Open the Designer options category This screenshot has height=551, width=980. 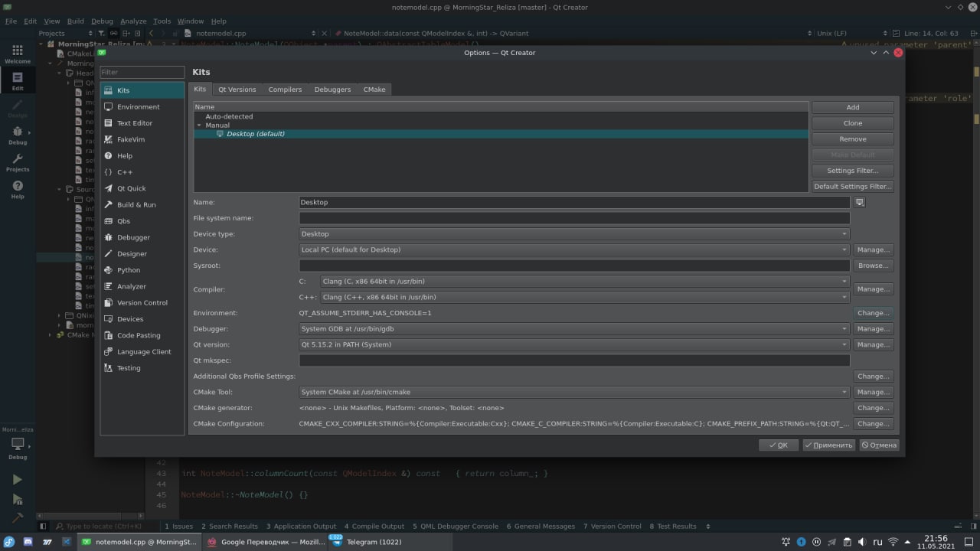click(142, 253)
